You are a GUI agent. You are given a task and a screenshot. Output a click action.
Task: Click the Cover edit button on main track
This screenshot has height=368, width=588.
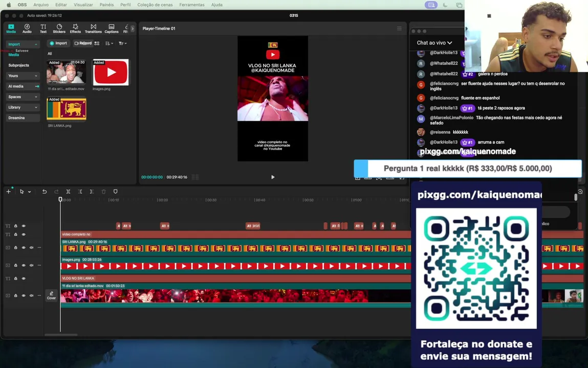(51, 295)
